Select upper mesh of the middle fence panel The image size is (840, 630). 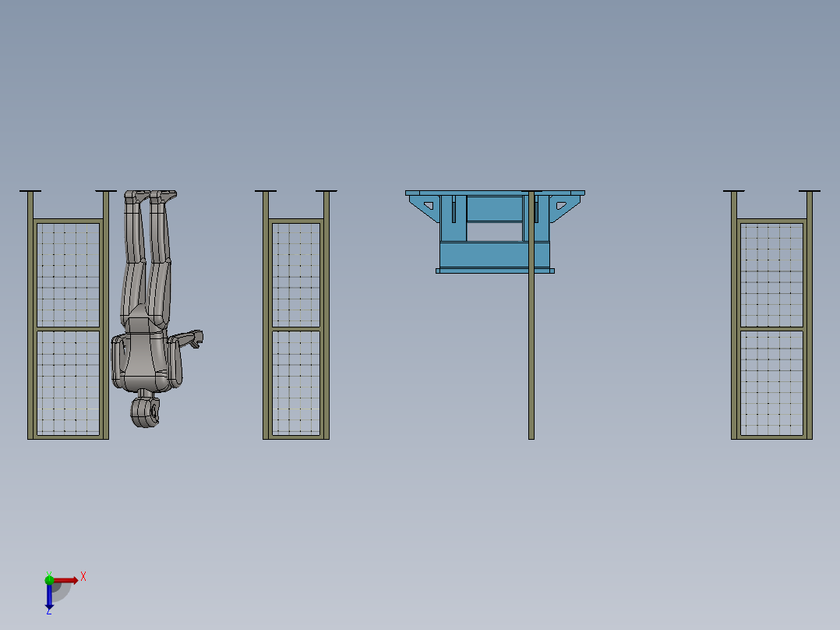point(296,274)
